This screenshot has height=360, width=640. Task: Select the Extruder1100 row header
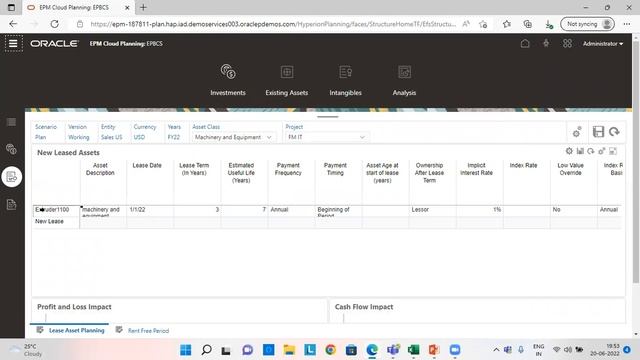pyautogui.click(x=56, y=210)
